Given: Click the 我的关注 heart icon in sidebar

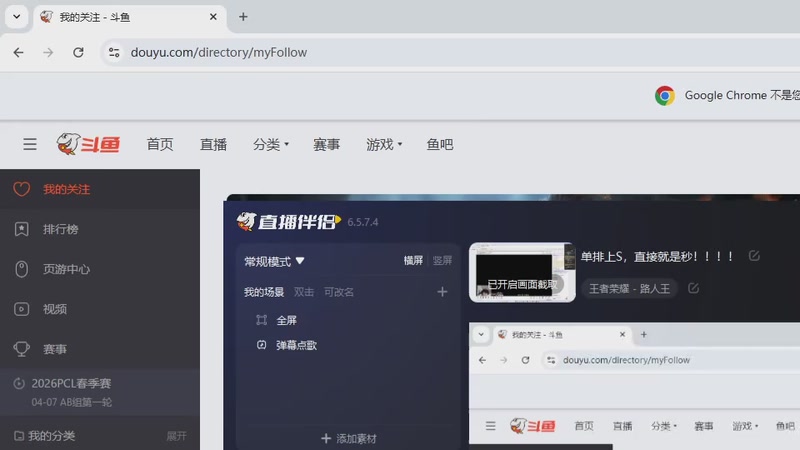Looking at the screenshot, I should (x=21, y=189).
